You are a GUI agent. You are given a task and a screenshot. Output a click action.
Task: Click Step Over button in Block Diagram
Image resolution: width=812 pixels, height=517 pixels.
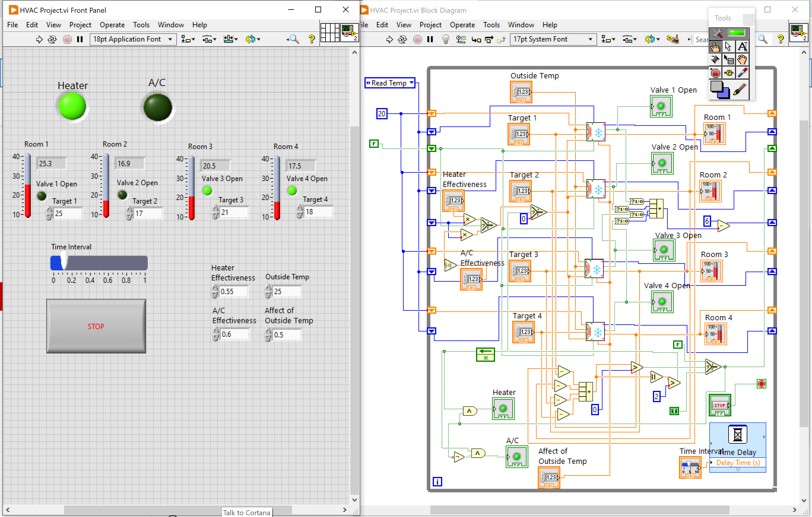489,39
